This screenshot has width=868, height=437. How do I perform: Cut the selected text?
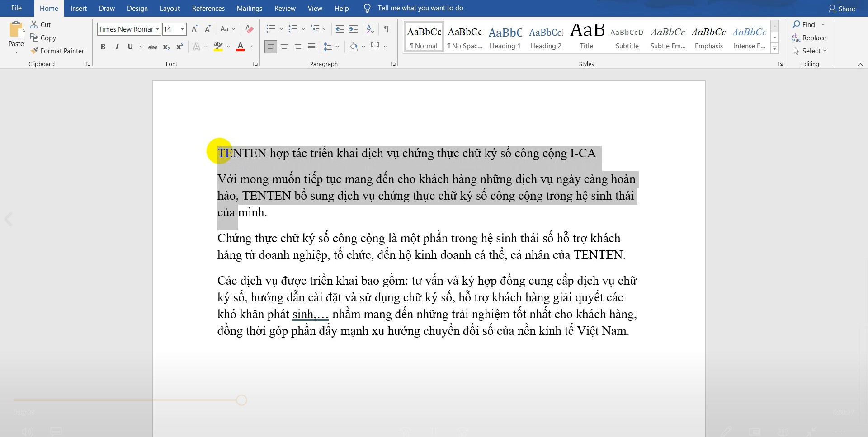click(x=41, y=24)
